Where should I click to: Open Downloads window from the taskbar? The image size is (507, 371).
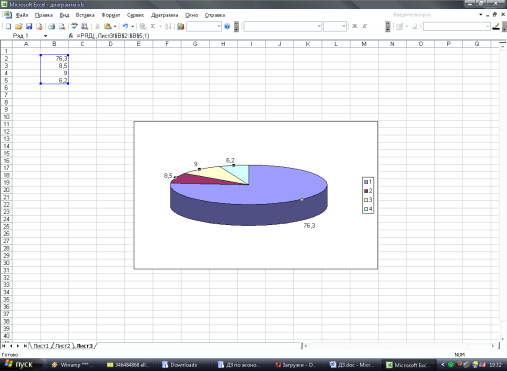[x=180, y=365]
